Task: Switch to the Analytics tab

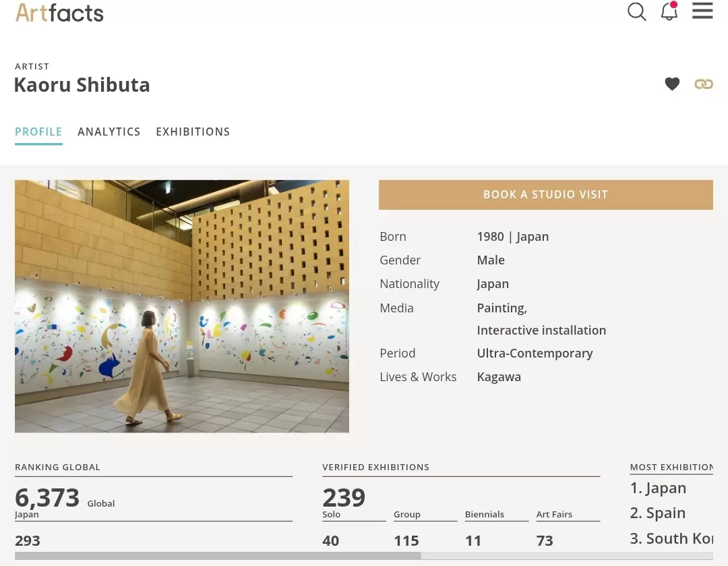Action: (x=109, y=132)
